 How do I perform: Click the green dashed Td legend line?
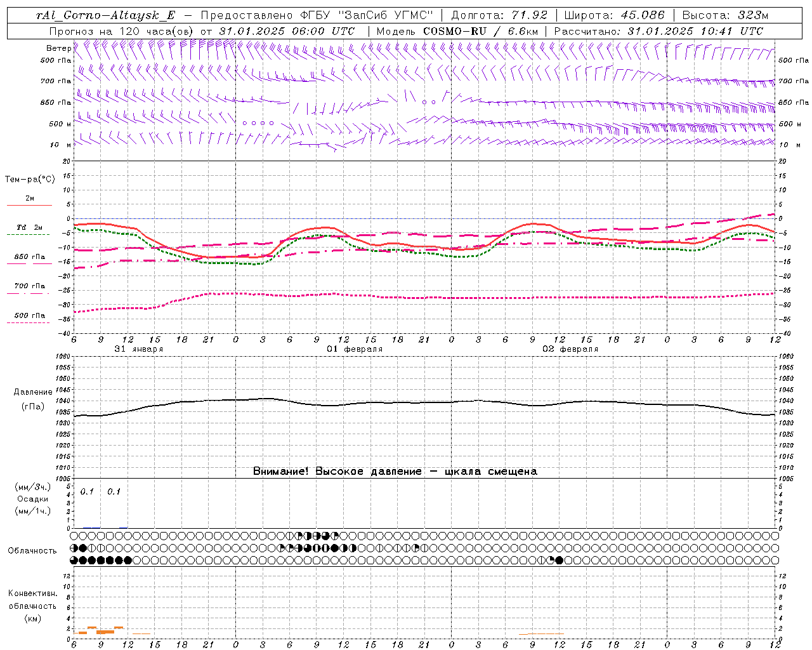[x=29, y=234]
